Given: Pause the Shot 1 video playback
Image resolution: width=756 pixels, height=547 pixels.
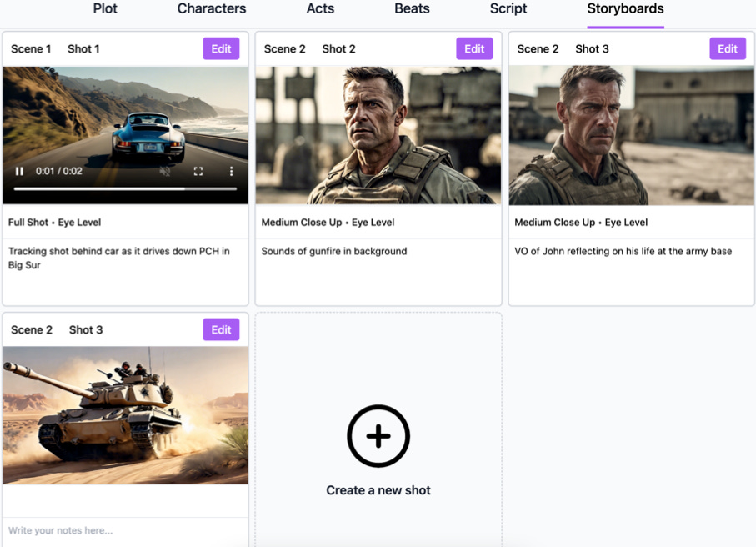Looking at the screenshot, I should click(x=19, y=171).
